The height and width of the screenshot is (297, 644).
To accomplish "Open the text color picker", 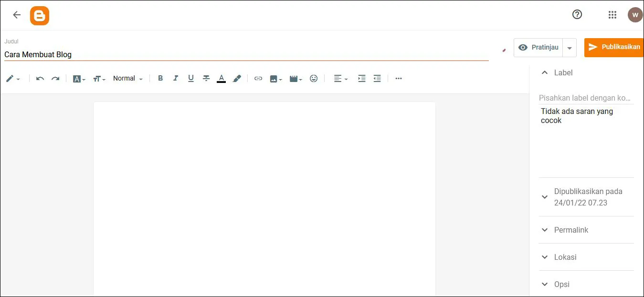I will (x=222, y=78).
